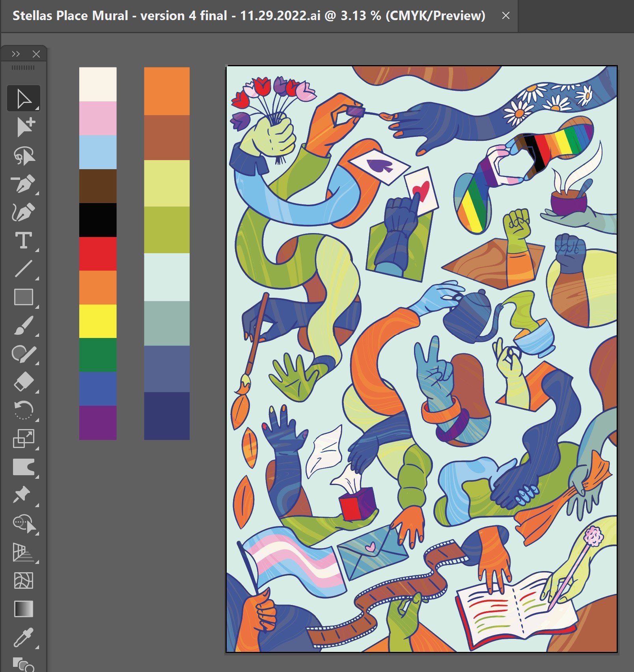Screen dimensions: 634x672
Task: Click the dark brown swatch in left palette
Action: tap(98, 186)
